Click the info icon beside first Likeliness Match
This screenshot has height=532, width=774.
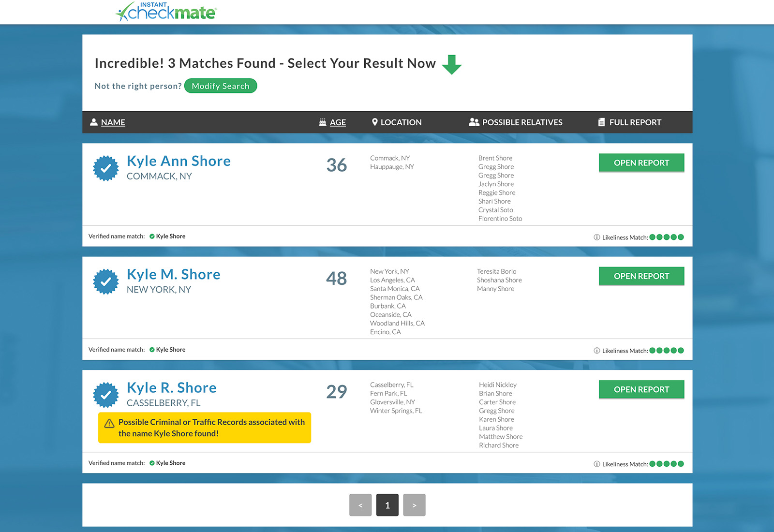(x=597, y=237)
